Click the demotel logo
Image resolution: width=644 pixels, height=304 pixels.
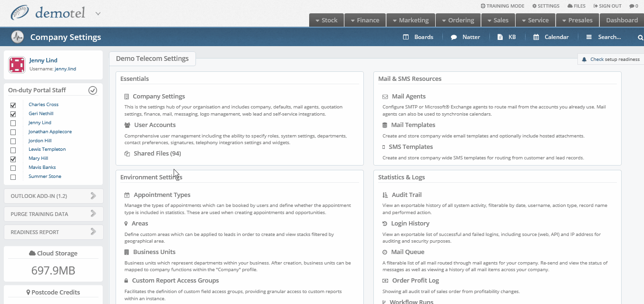point(48,13)
